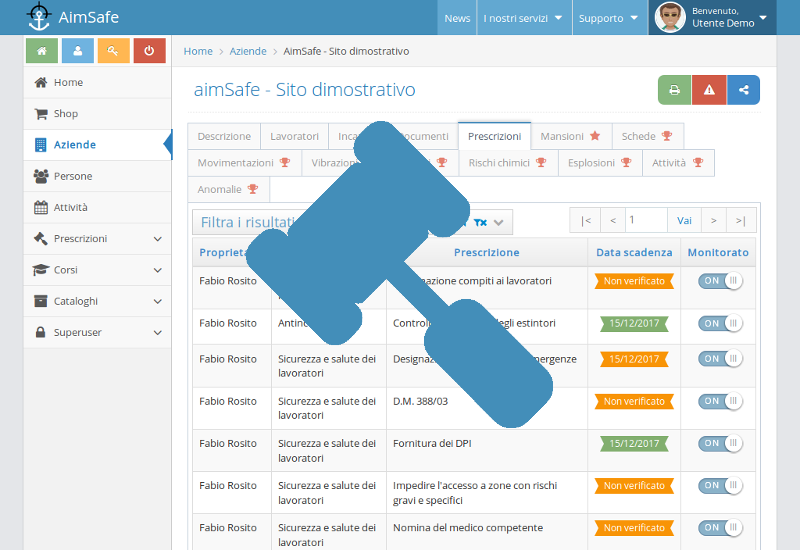Click the green print button
The width and height of the screenshot is (800, 550).
coord(674,90)
